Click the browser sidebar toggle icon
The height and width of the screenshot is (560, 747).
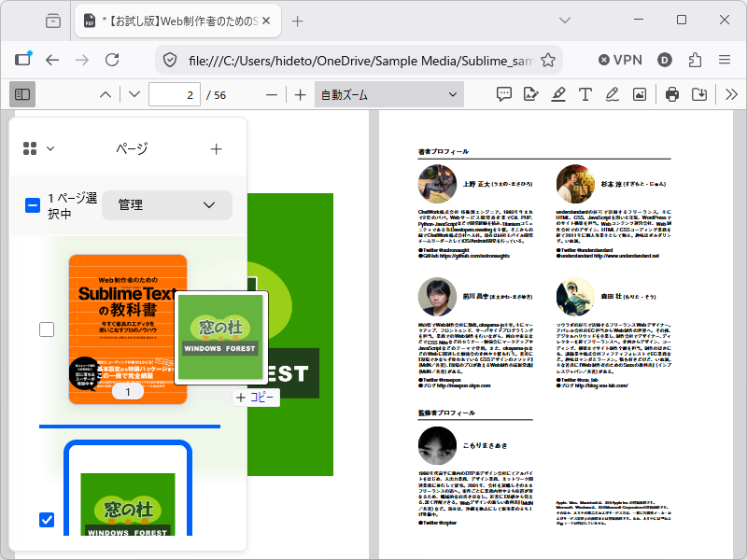(x=22, y=60)
